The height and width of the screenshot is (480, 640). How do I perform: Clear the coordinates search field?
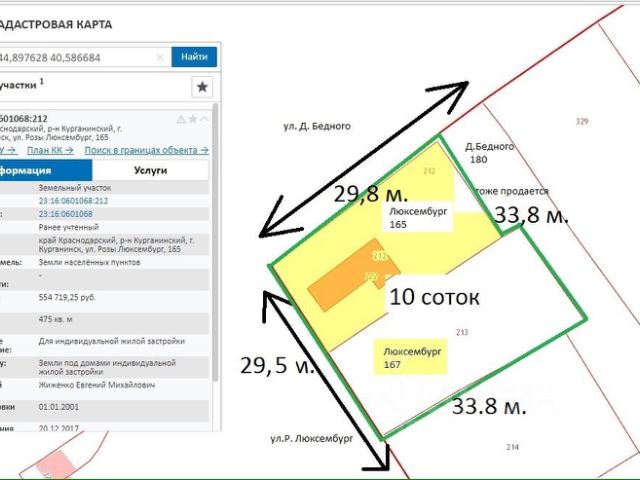(161, 58)
